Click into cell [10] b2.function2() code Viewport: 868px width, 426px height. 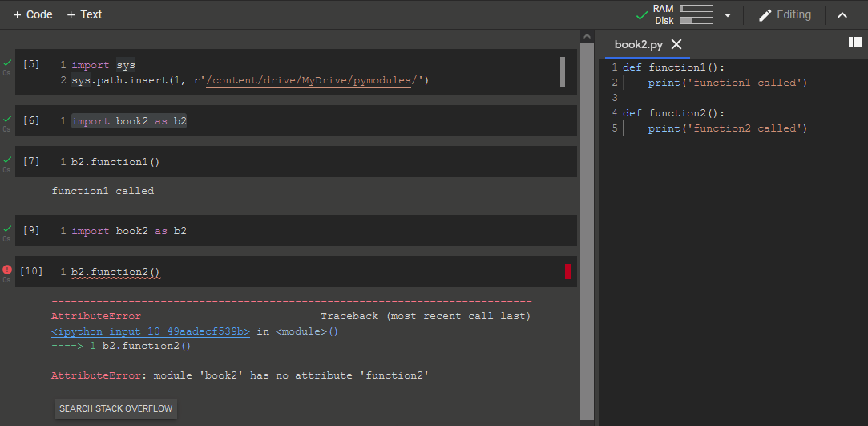point(115,272)
